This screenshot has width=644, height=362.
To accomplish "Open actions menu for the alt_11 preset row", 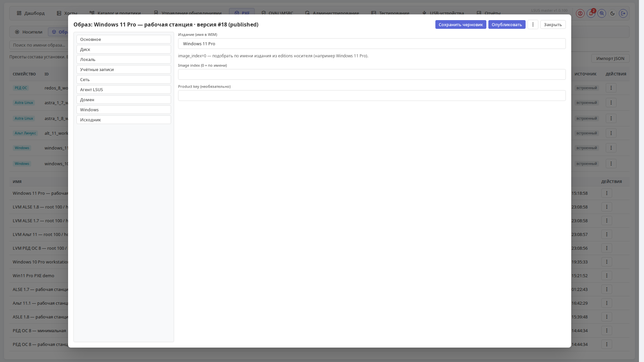I will [611, 133].
